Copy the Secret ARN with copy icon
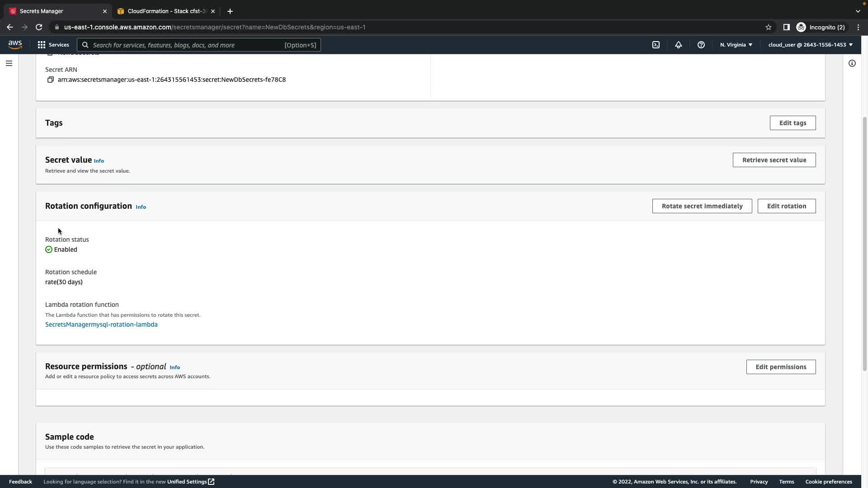The width and height of the screenshot is (868, 488). coord(50,80)
